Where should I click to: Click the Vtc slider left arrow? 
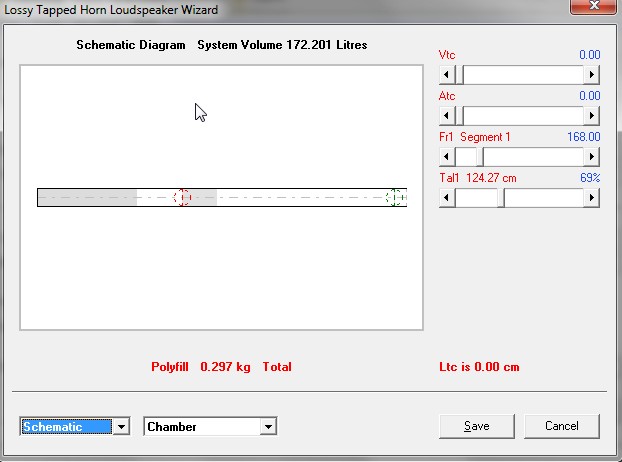tap(447, 75)
